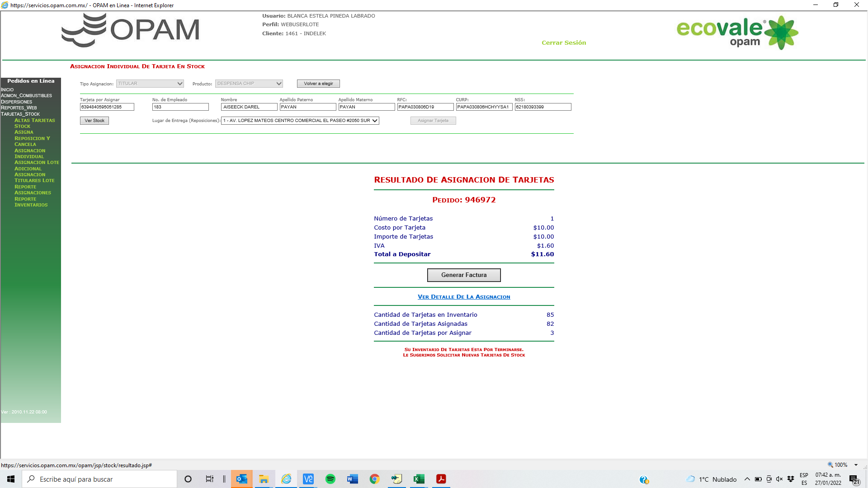868x488 pixels.
Task: Click Total a Depositar $11.60 amount
Action: point(542,254)
